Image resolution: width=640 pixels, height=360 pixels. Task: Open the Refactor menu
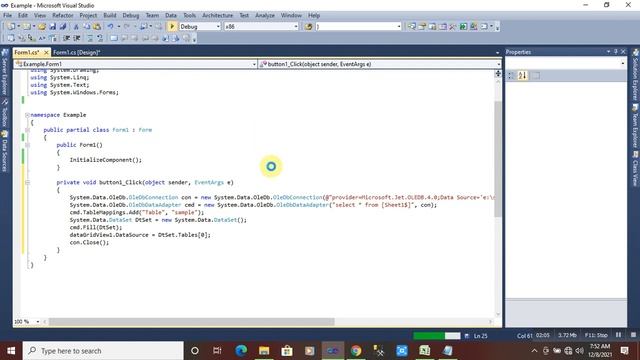click(62, 16)
